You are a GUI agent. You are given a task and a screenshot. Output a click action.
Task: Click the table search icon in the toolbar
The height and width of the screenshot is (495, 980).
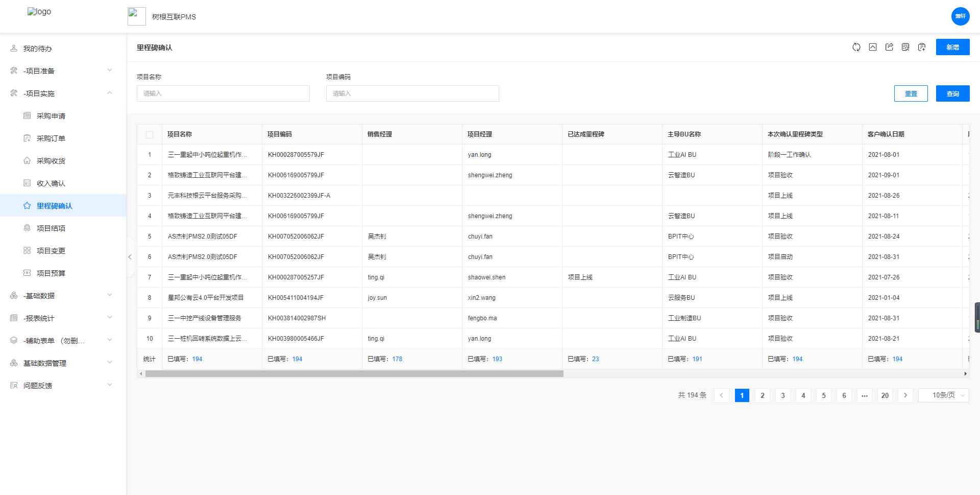click(x=905, y=47)
